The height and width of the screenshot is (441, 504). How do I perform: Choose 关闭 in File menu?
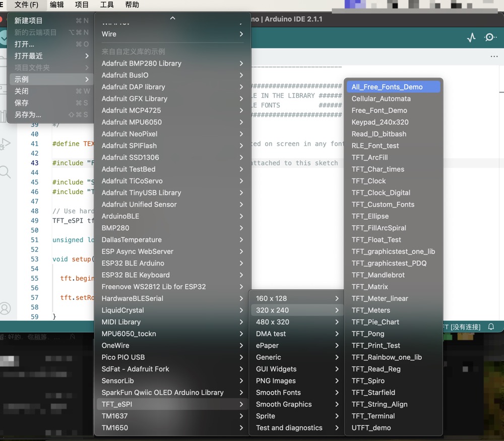pos(51,91)
